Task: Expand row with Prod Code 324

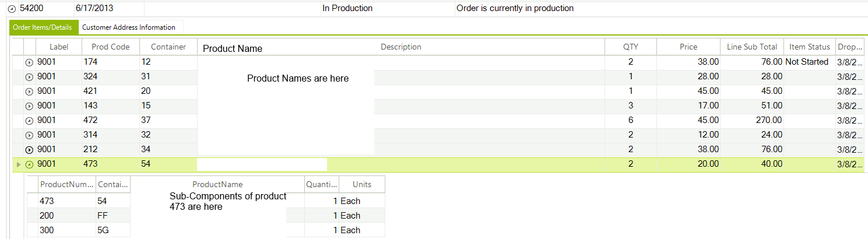Action: point(29,77)
